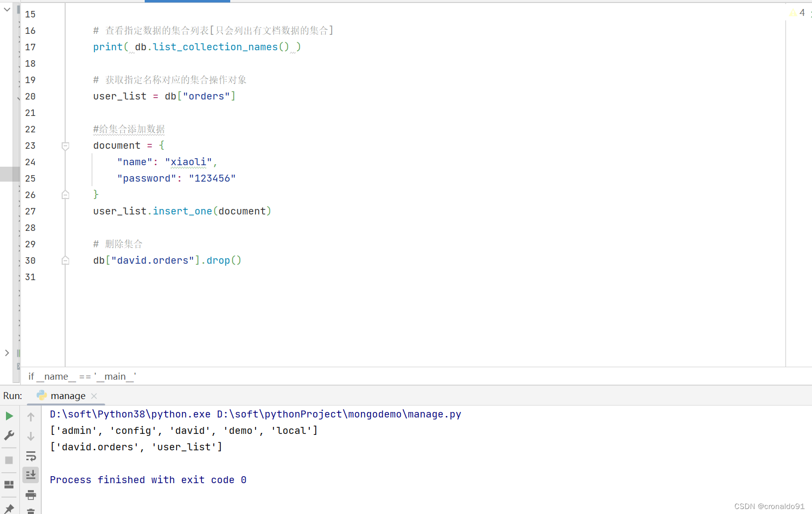Image resolution: width=812 pixels, height=514 pixels.
Task: Print the console output via printer icon
Action: pyautogui.click(x=31, y=495)
